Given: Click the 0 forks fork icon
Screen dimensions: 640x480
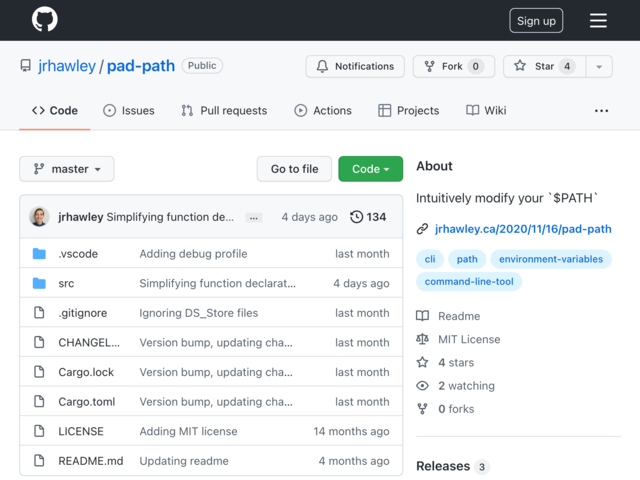Looking at the screenshot, I should pyautogui.click(x=422, y=409).
